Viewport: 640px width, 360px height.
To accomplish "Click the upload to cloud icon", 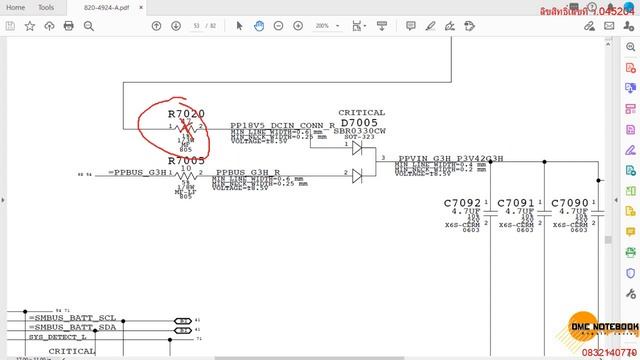I will pyautogui.click(x=49, y=26).
